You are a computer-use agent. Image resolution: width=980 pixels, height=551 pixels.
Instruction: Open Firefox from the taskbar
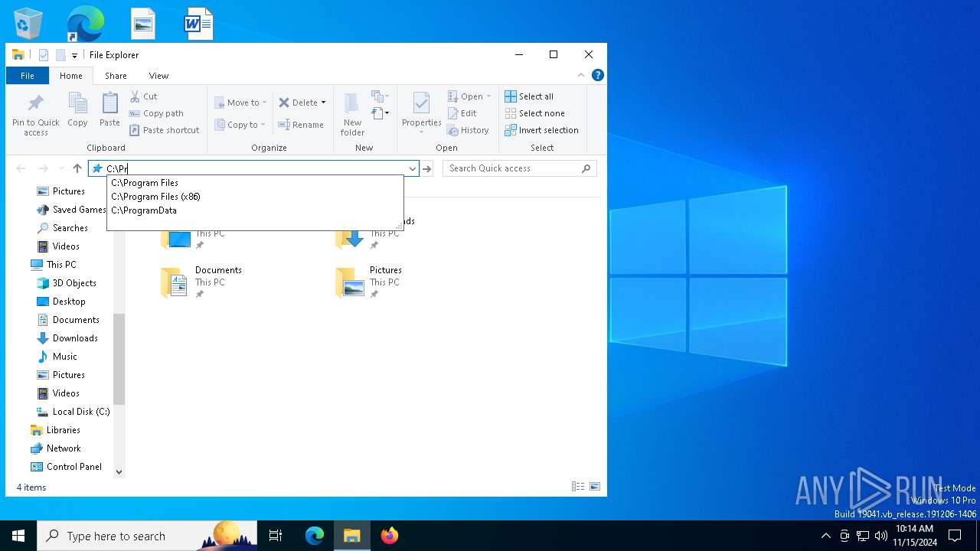390,536
